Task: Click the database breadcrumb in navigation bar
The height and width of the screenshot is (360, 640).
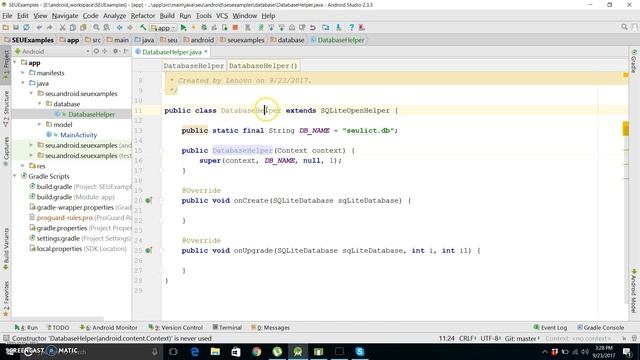Action: pos(287,40)
